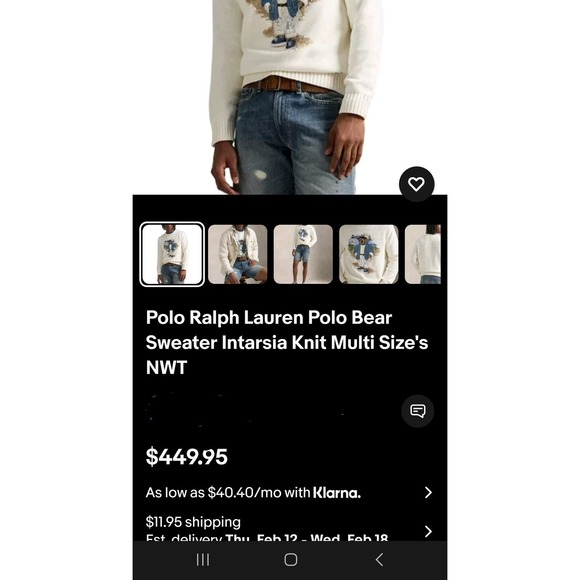Show the fifth thumbnail of the sweater back
This screenshot has width=580, height=580.
click(x=423, y=254)
